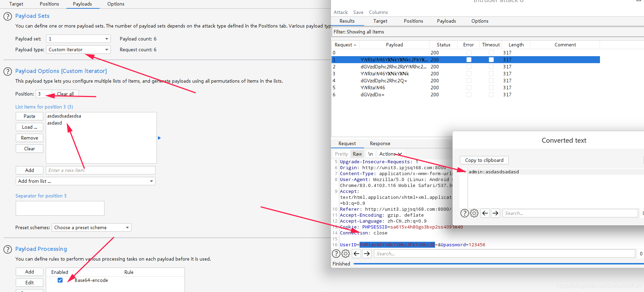
Task: Open Save menu in intruder attack window
Action: tap(358, 12)
